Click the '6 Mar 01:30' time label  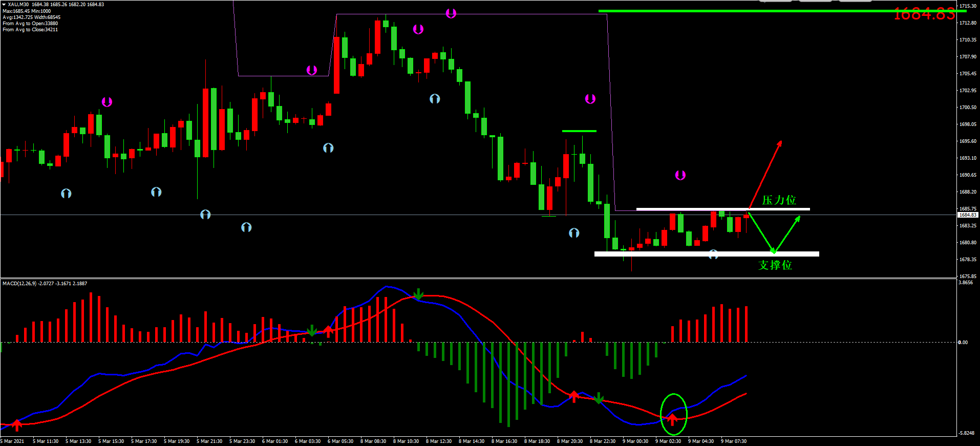(x=275, y=441)
